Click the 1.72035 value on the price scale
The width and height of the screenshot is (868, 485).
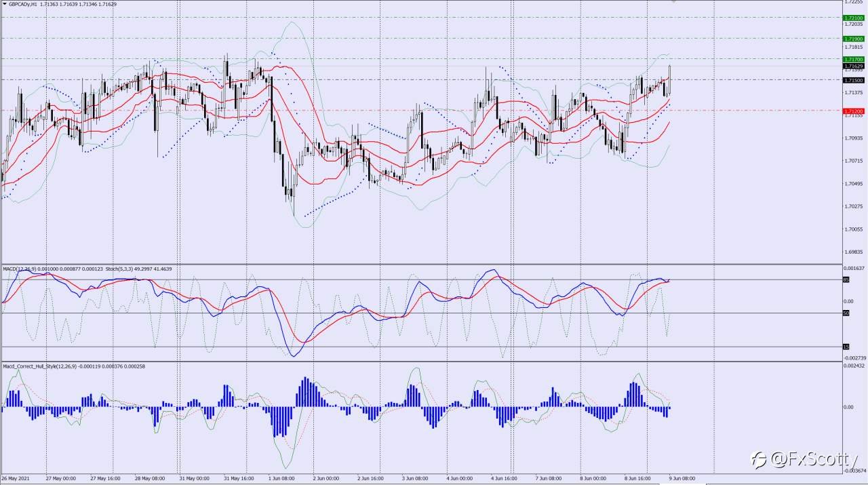853,24
